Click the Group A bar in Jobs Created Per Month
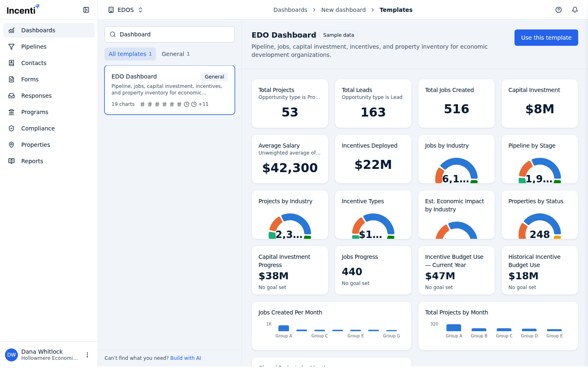This screenshot has height=368, width=588. pyautogui.click(x=284, y=328)
